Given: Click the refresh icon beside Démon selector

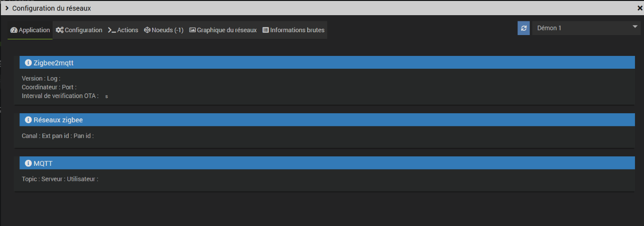Looking at the screenshot, I should click(x=524, y=28).
